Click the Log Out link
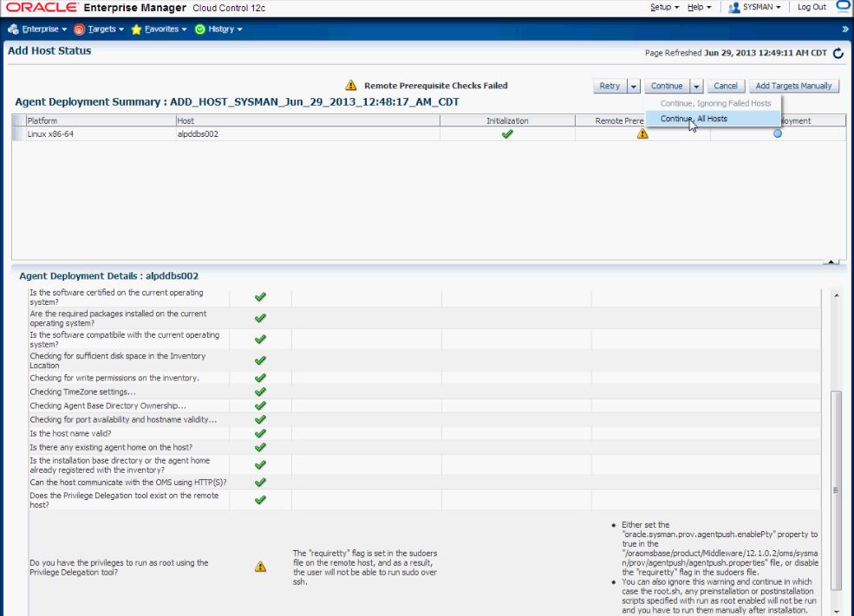 [x=812, y=7]
